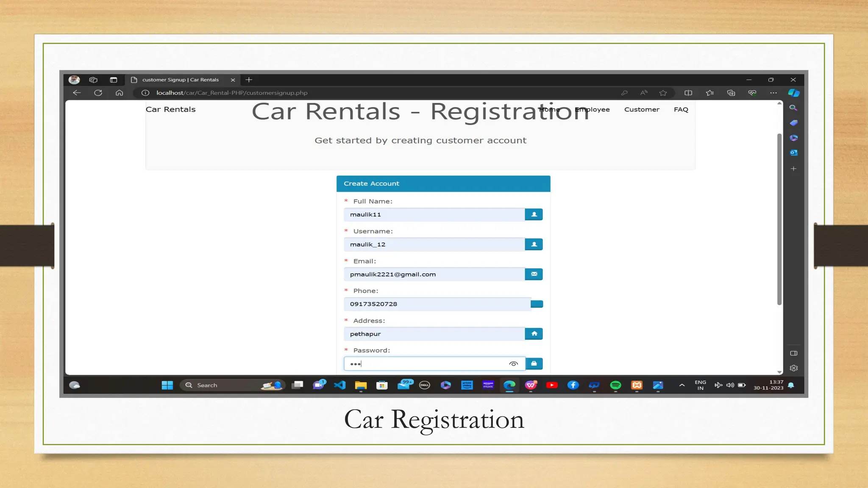868x488 pixels.
Task: Click the envelope icon beside Email
Action: pyautogui.click(x=534, y=274)
